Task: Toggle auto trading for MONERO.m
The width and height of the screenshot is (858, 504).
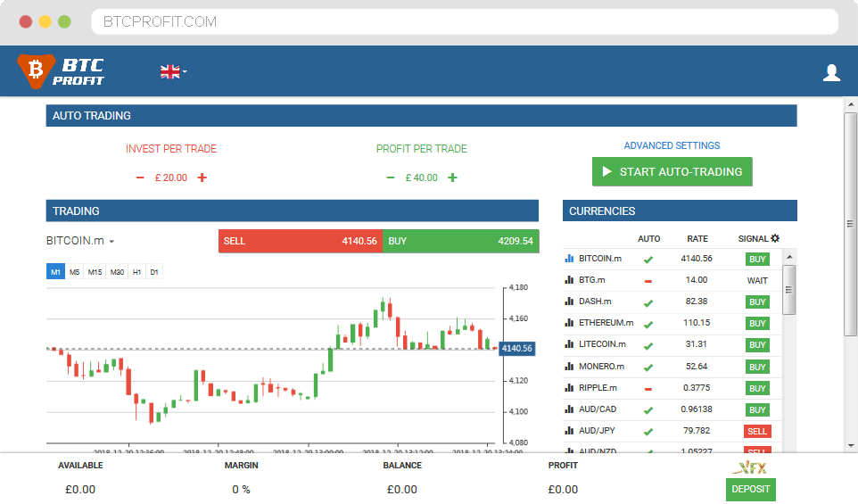Action: coord(648,368)
